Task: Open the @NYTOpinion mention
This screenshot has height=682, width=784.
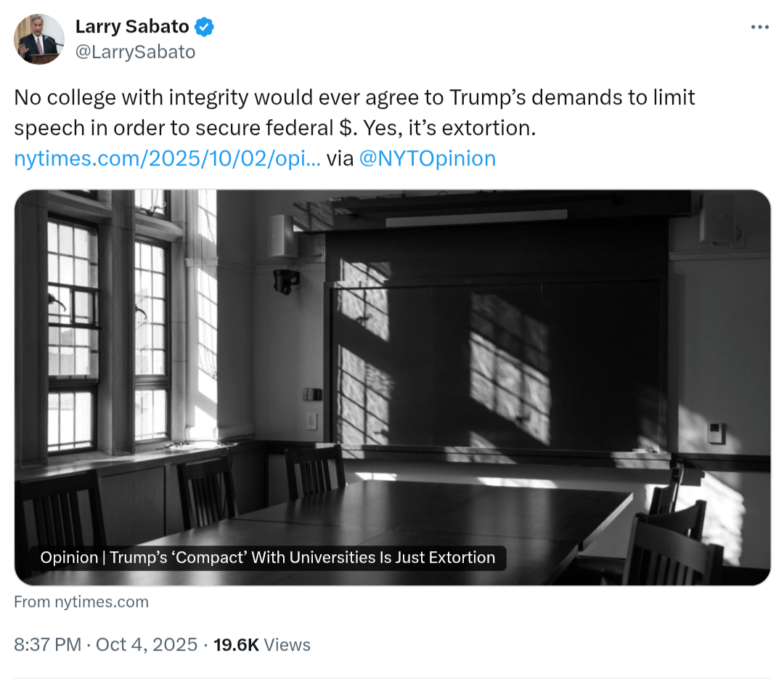Action: (x=427, y=158)
